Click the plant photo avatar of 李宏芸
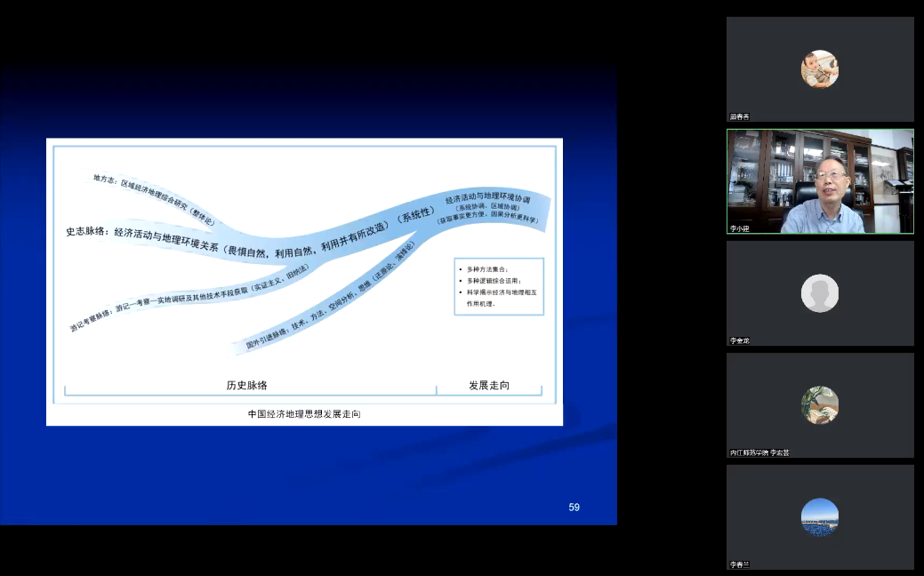924x576 pixels. pyautogui.click(x=819, y=405)
